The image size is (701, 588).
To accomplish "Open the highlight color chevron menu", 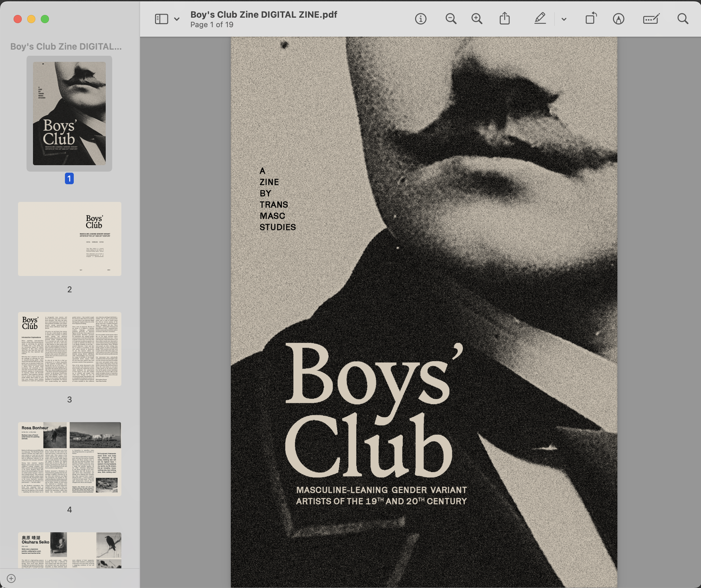I will (563, 19).
